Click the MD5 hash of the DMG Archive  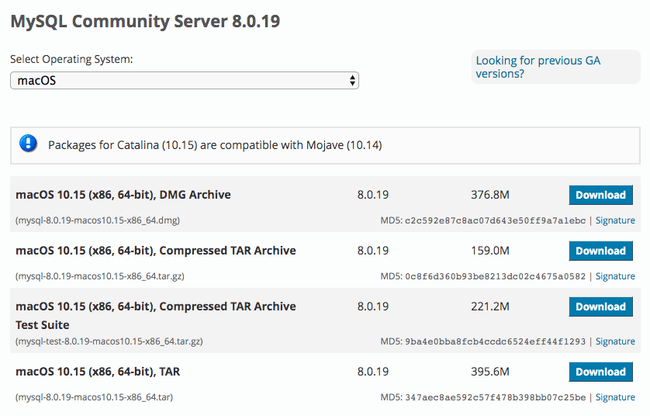496,220
